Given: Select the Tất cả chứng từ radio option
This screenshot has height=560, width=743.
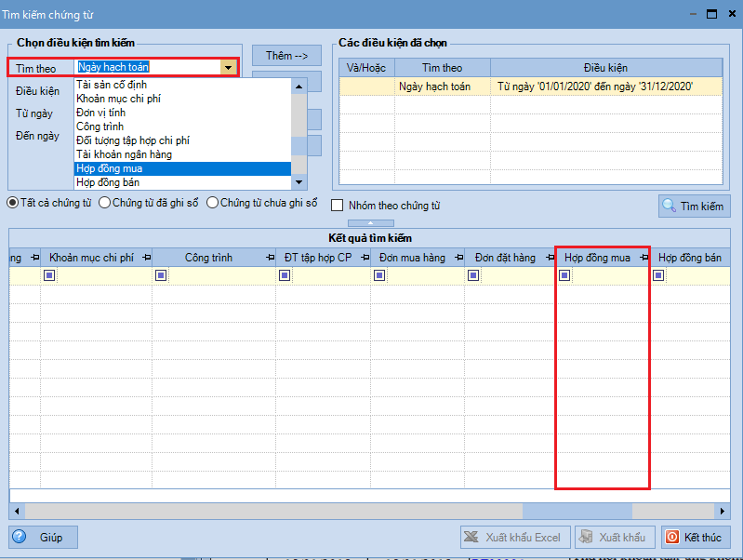Looking at the screenshot, I should point(13,202).
